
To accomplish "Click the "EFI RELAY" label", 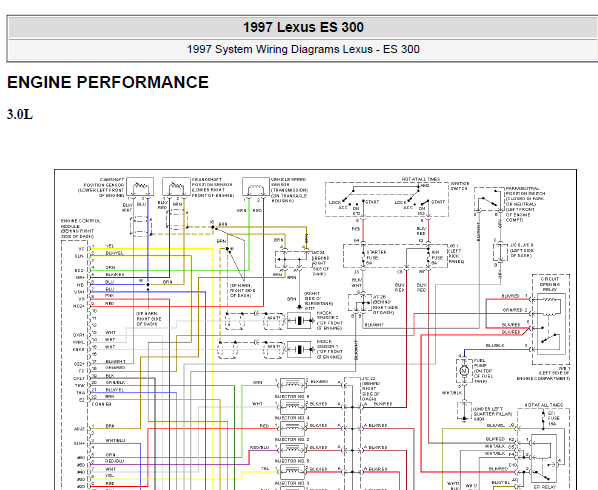I will (544, 487).
